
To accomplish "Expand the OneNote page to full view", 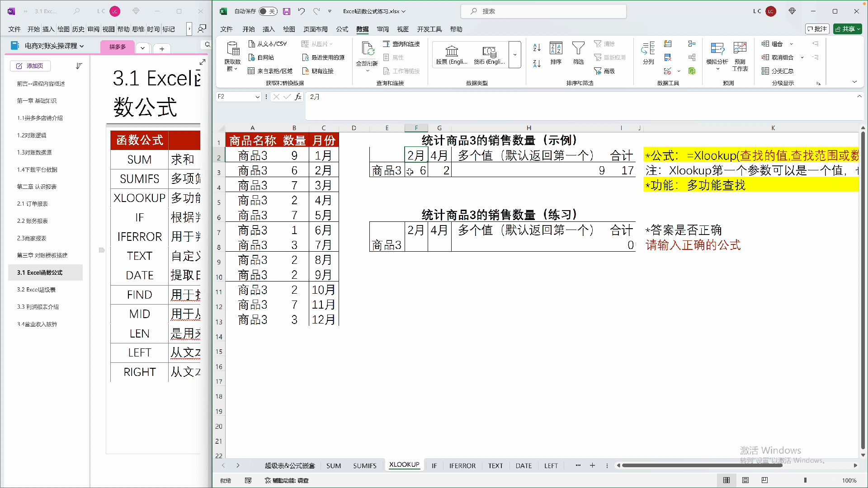I will point(203,62).
